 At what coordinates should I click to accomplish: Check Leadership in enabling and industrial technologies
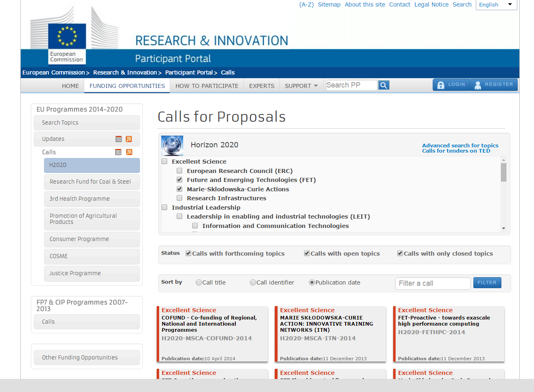179,216
